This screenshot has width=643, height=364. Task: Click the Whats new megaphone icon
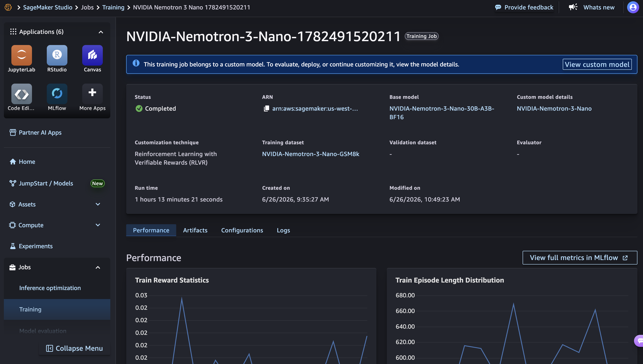(x=573, y=7)
